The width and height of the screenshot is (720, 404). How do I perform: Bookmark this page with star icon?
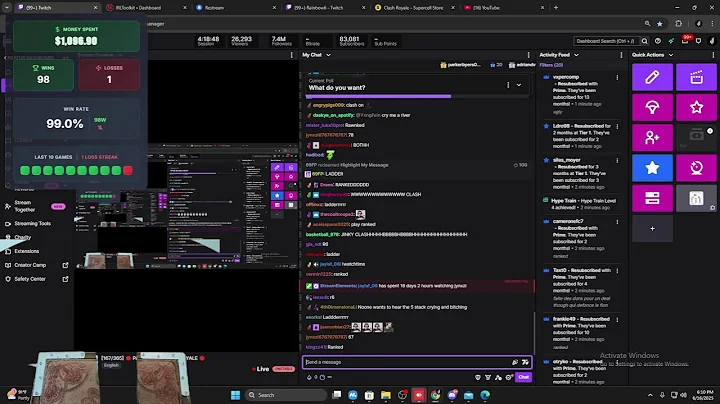pyautogui.click(x=660, y=24)
